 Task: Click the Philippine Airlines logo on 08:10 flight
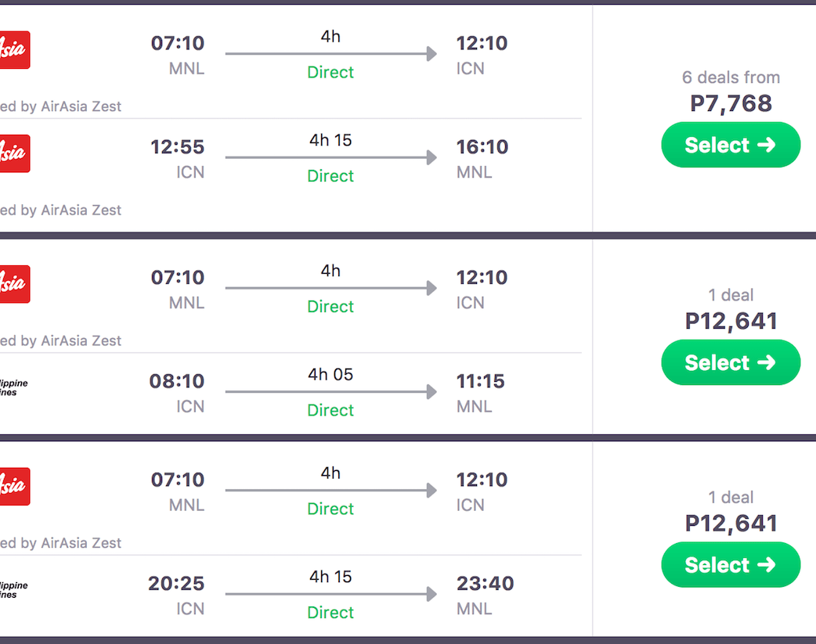pyautogui.click(x=13, y=387)
